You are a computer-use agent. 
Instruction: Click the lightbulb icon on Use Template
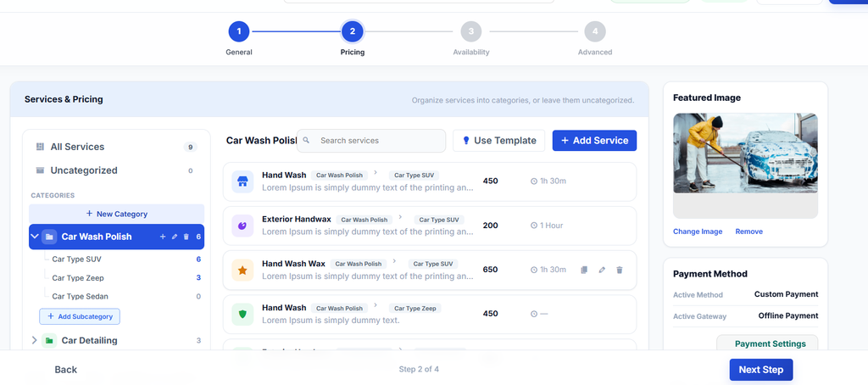pyautogui.click(x=466, y=141)
